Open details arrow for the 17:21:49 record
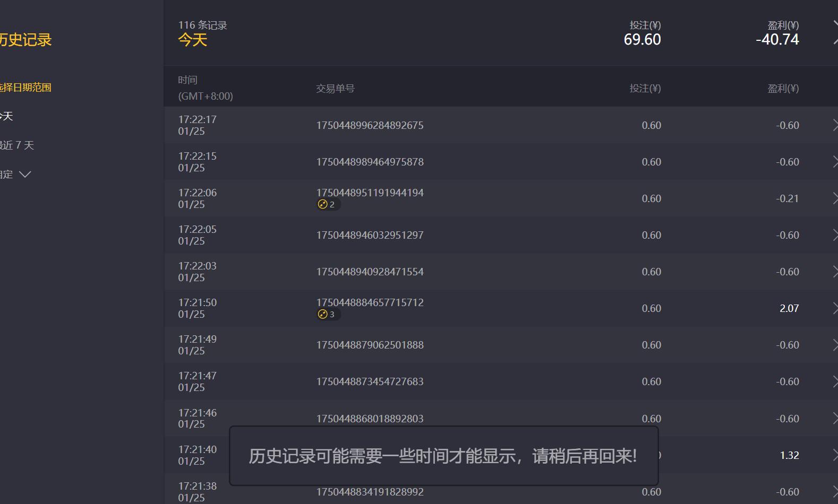 [x=834, y=345]
